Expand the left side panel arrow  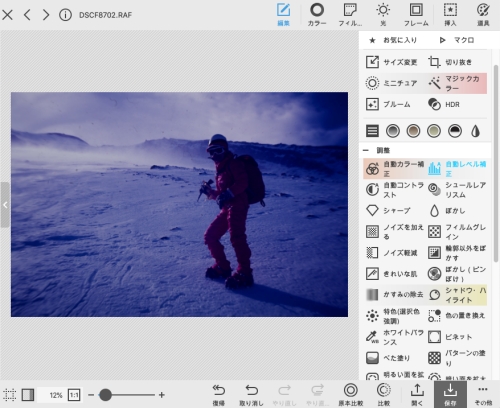click(x=5, y=205)
